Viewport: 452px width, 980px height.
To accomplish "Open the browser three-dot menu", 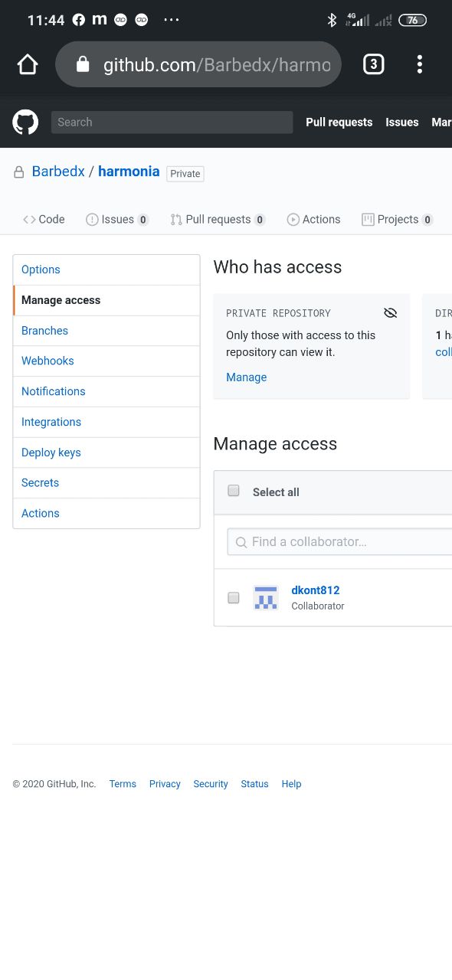I will tap(419, 64).
